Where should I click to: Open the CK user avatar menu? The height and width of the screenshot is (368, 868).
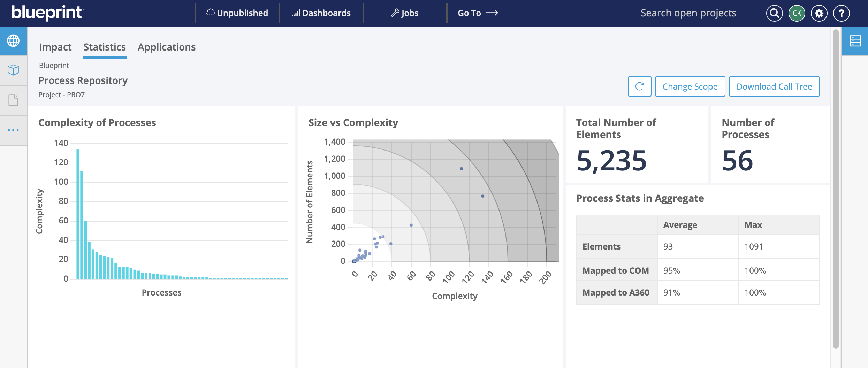pos(797,13)
